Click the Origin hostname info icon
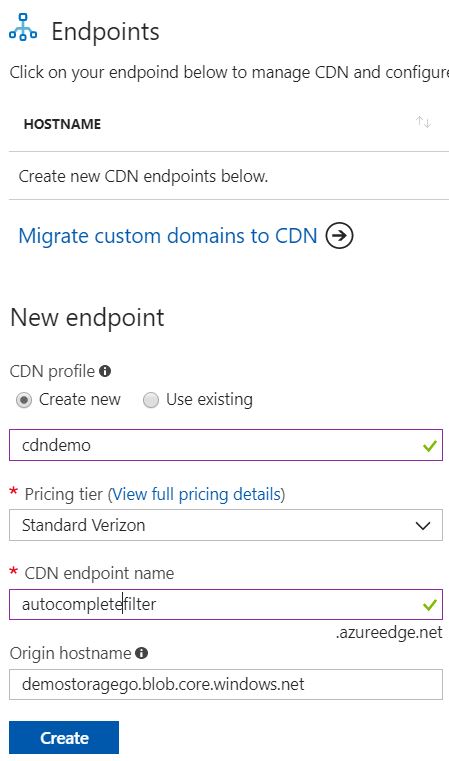 (x=141, y=653)
